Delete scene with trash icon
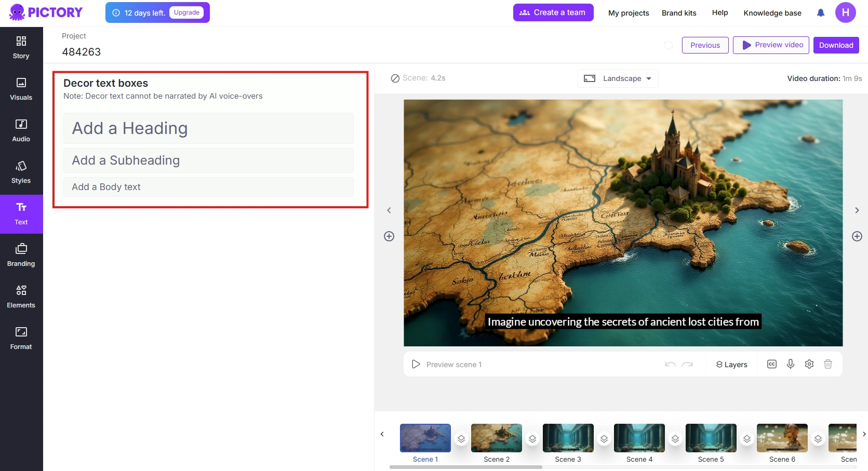Screen dimensions: 868x471 point(828,364)
